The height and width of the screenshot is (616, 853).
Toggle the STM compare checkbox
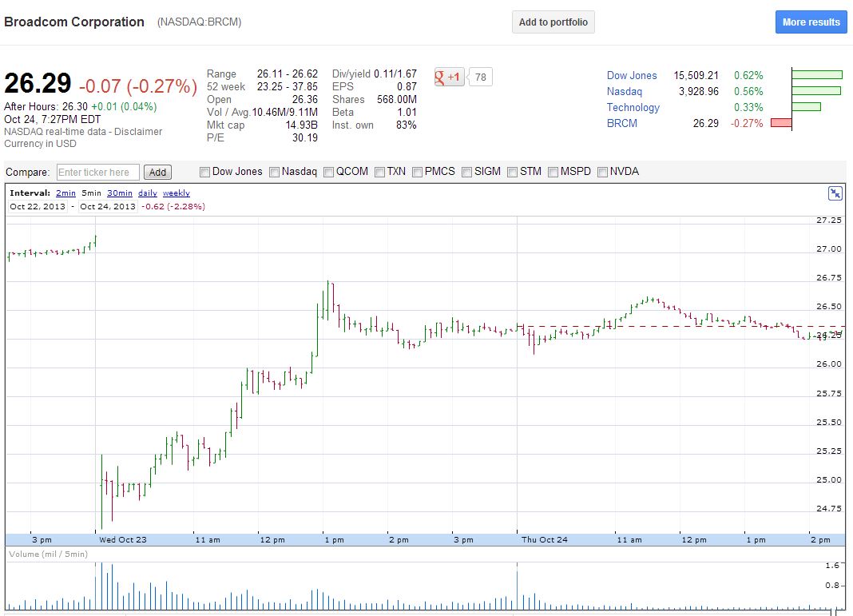click(x=513, y=172)
